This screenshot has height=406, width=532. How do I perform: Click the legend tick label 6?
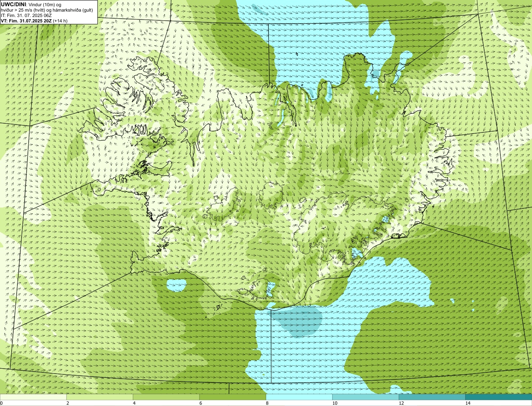pyautogui.click(x=200, y=403)
